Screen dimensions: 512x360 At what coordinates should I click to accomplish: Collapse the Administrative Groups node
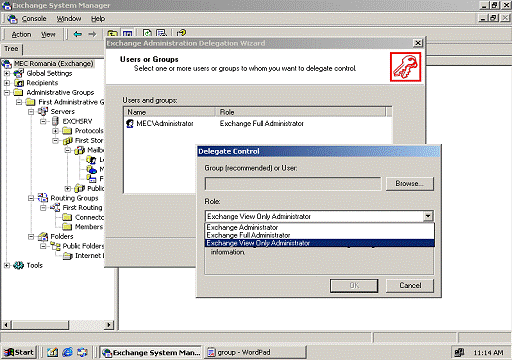(x=7, y=92)
